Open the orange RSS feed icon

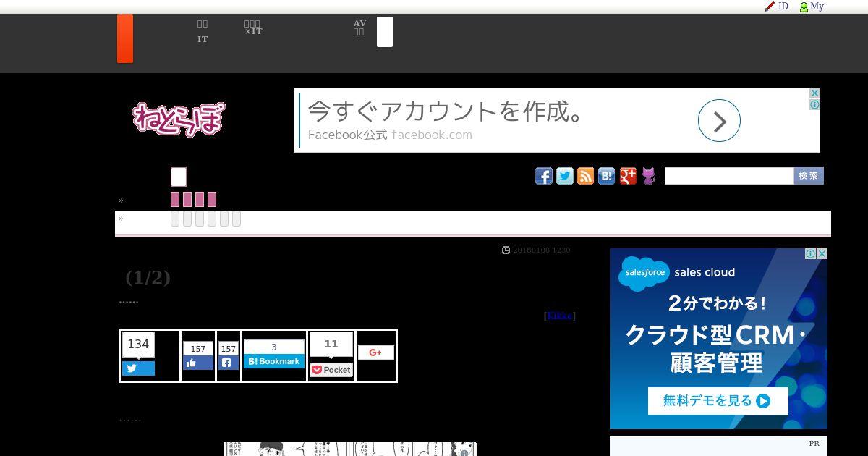586,176
